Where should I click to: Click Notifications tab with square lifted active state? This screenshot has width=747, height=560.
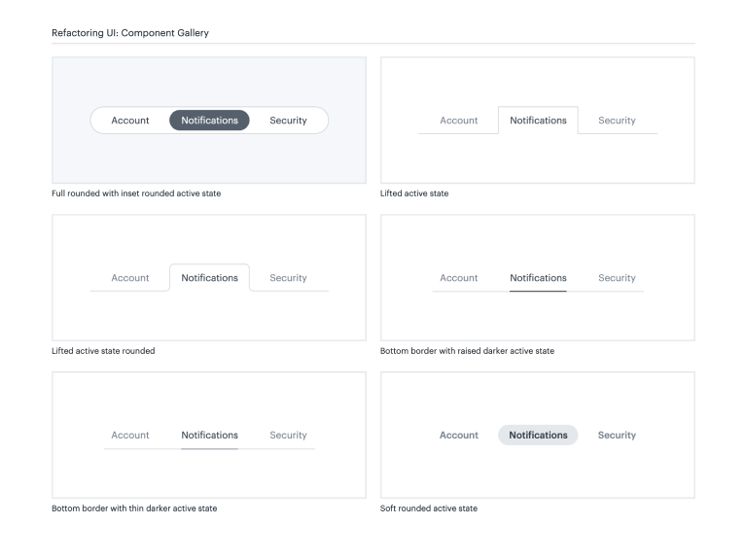tap(538, 121)
